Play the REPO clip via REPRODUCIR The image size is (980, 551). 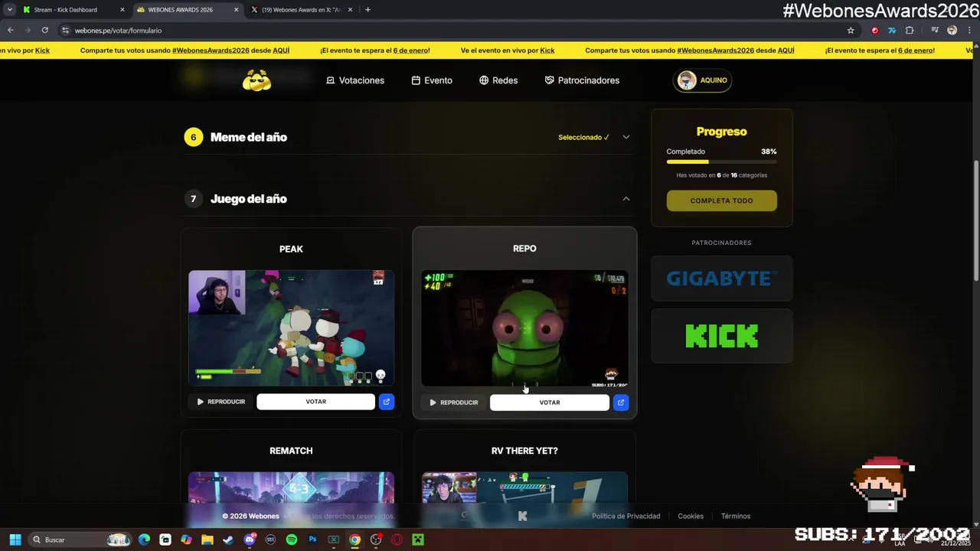click(454, 403)
